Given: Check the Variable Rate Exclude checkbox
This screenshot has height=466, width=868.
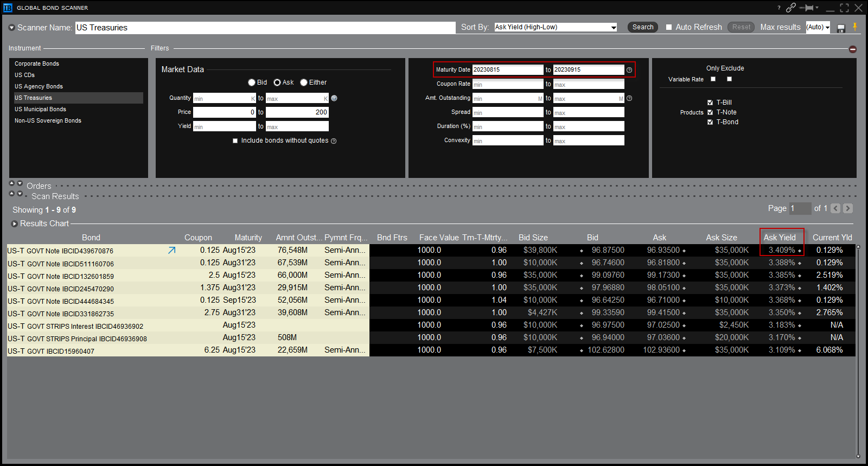Looking at the screenshot, I should click(x=730, y=79).
